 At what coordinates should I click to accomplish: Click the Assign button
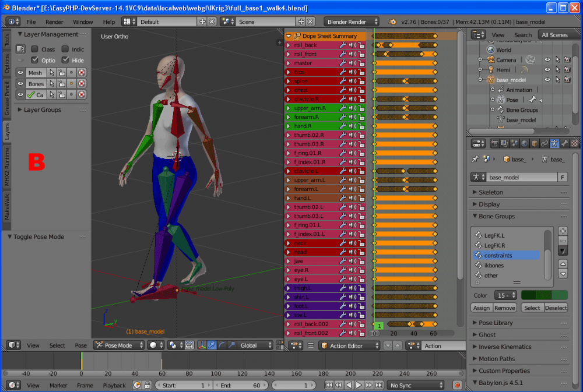(x=482, y=308)
